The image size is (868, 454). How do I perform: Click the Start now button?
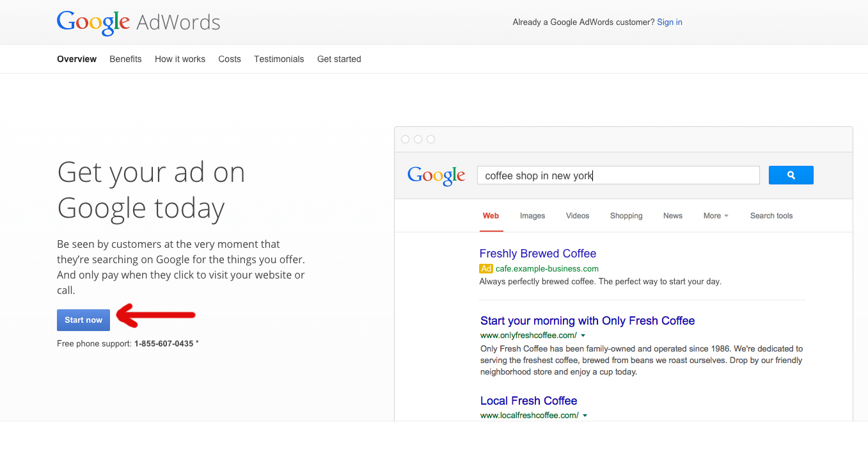tap(83, 320)
